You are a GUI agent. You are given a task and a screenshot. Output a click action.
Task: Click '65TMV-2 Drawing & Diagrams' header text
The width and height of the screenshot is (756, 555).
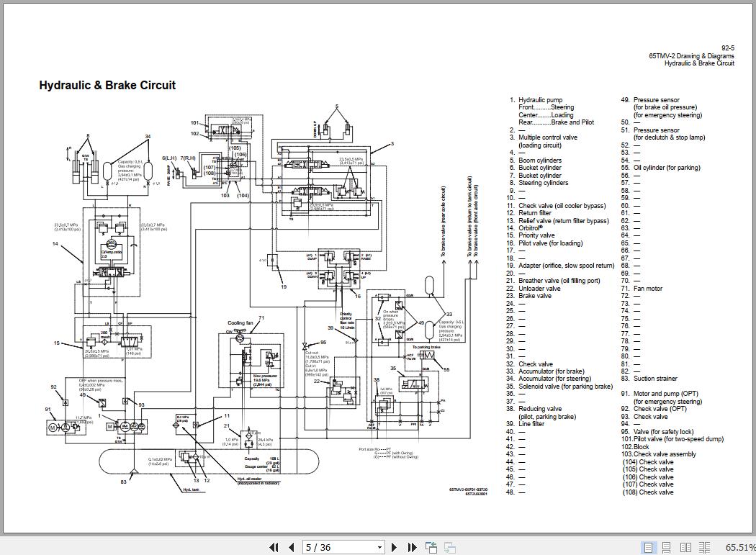pyautogui.click(x=691, y=55)
